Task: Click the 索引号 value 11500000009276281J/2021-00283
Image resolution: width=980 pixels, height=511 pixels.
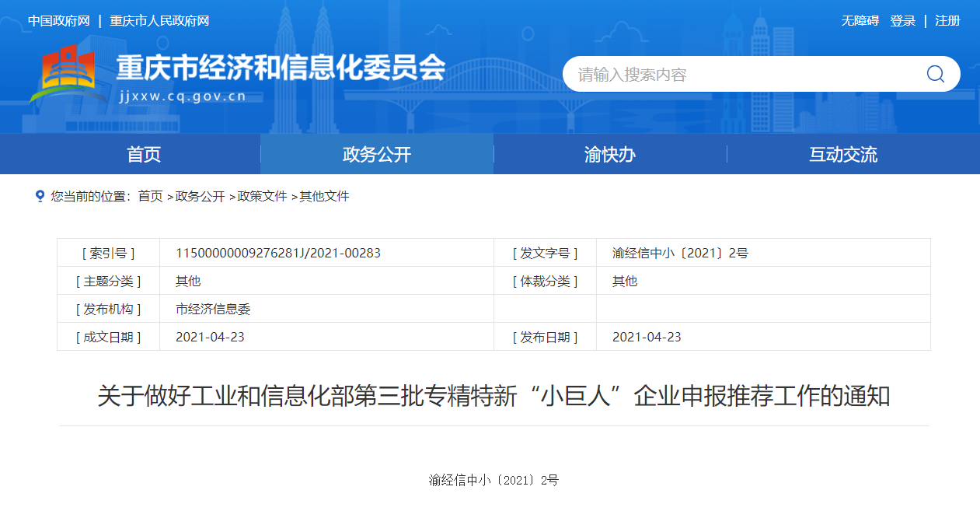Action: point(278,253)
